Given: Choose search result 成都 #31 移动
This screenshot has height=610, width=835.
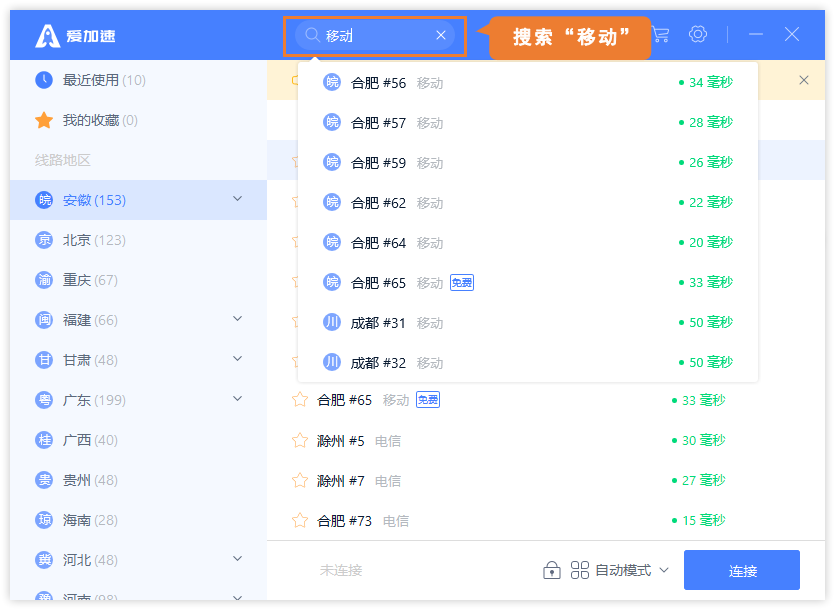Looking at the screenshot, I should pos(528,322).
